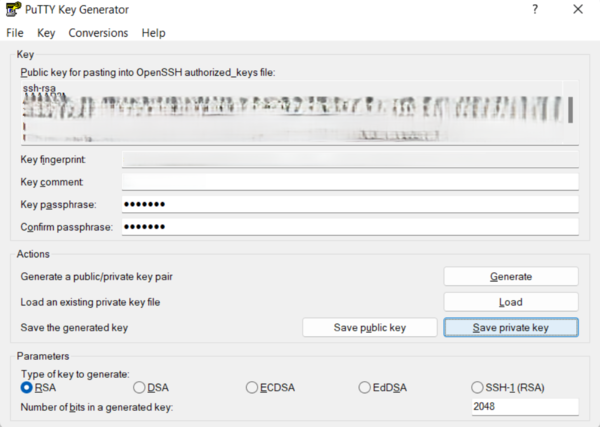Viewport: 600px width, 427px height.
Task: Open the File menu
Action: 15,33
